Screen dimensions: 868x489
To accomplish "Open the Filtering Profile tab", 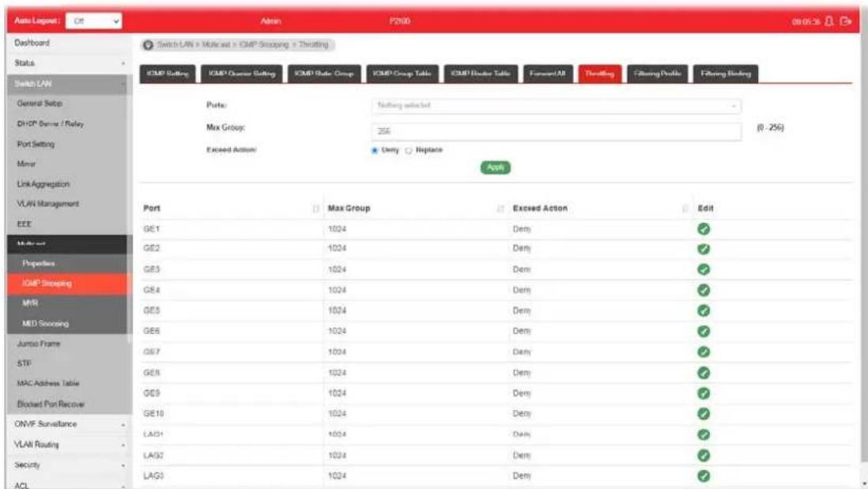I will (x=657, y=74).
